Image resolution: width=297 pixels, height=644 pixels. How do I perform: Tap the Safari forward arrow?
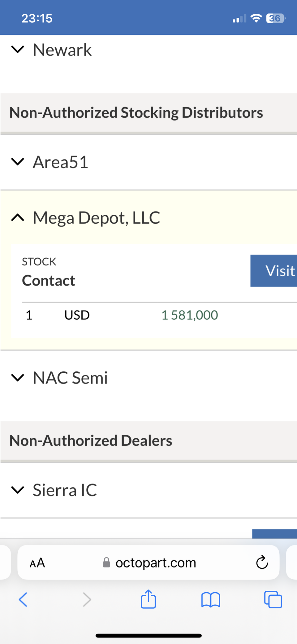pos(87,599)
